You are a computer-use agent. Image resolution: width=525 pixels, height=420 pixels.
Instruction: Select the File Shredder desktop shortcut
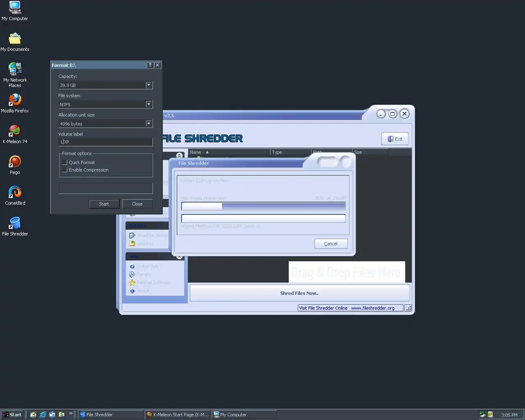pos(15,226)
